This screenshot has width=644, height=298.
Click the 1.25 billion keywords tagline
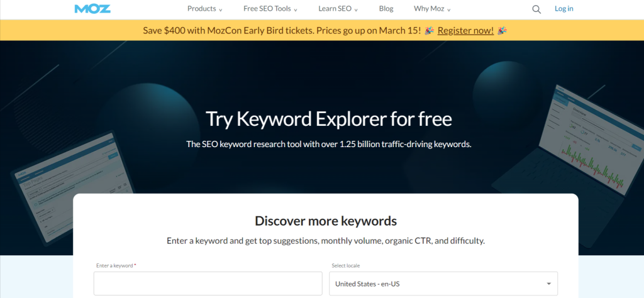(328, 144)
